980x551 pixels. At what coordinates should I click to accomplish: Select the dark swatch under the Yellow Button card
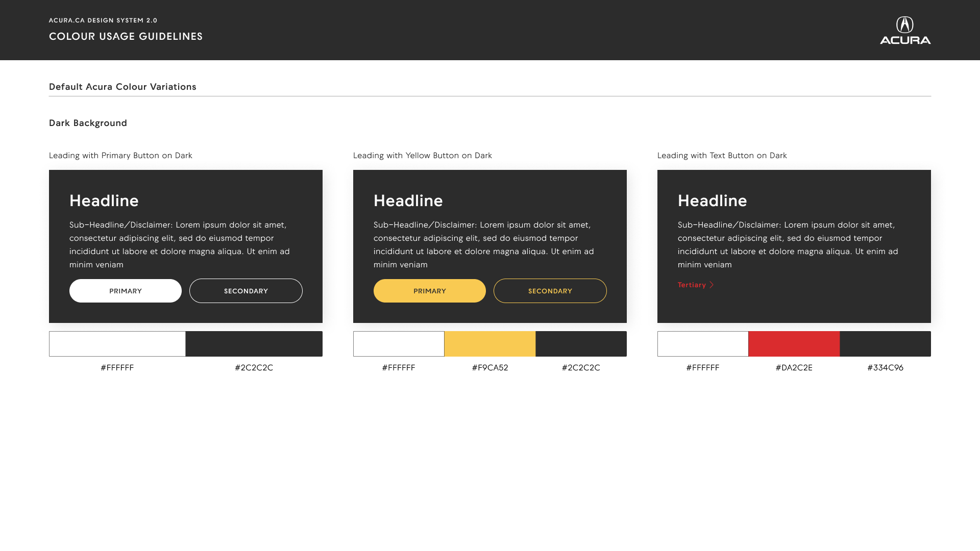pyautogui.click(x=581, y=344)
